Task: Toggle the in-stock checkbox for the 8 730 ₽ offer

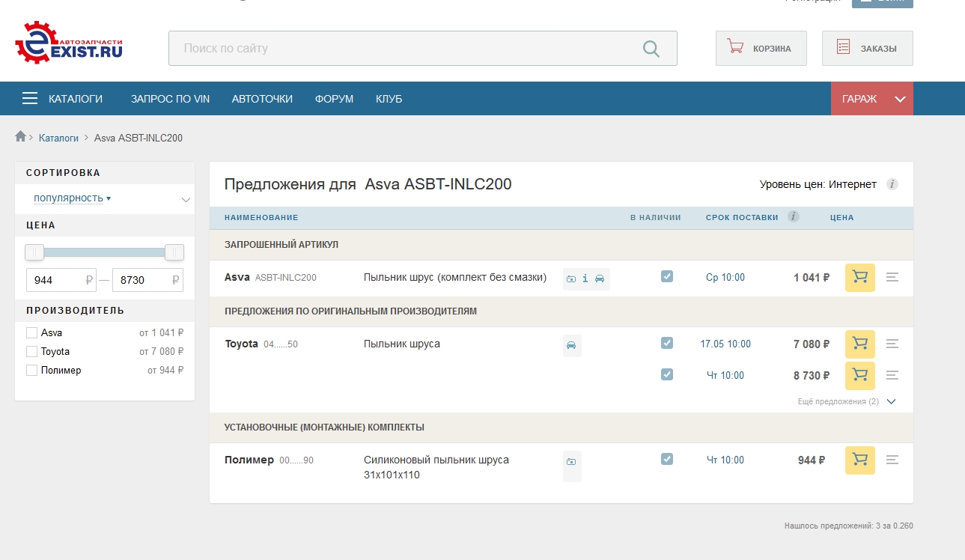Action: (667, 374)
